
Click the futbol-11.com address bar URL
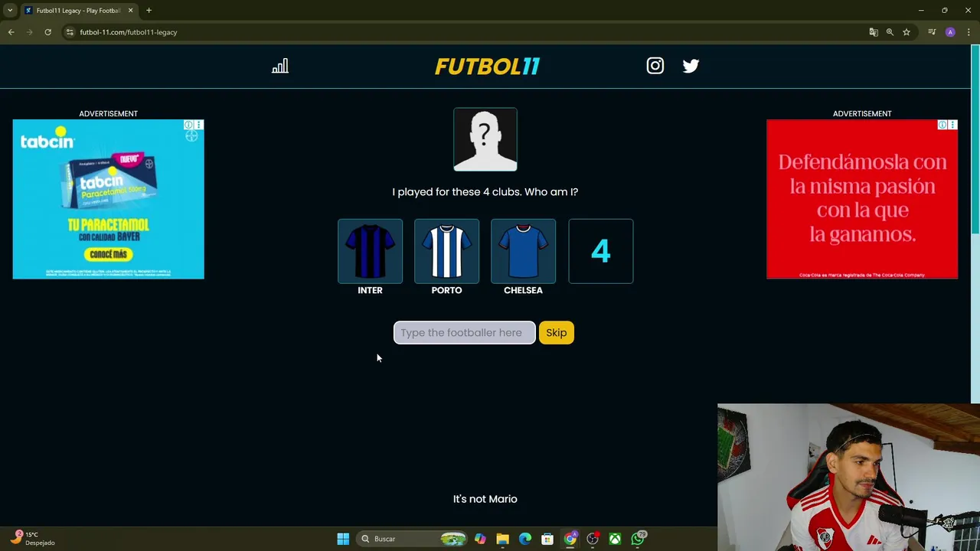[x=128, y=32]
